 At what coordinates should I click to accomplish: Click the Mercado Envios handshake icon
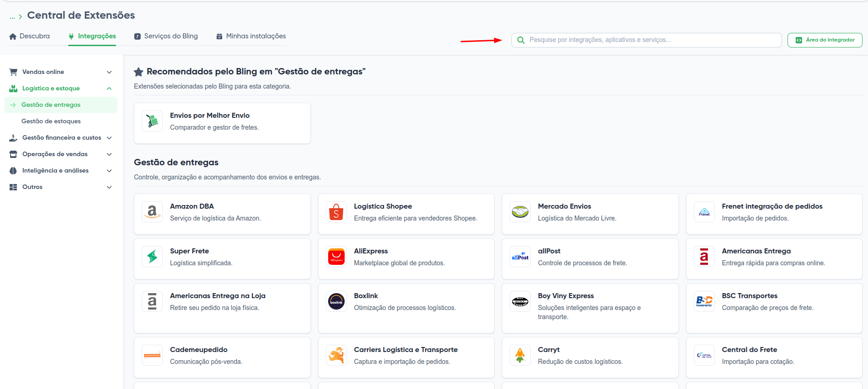pos(520,212)
